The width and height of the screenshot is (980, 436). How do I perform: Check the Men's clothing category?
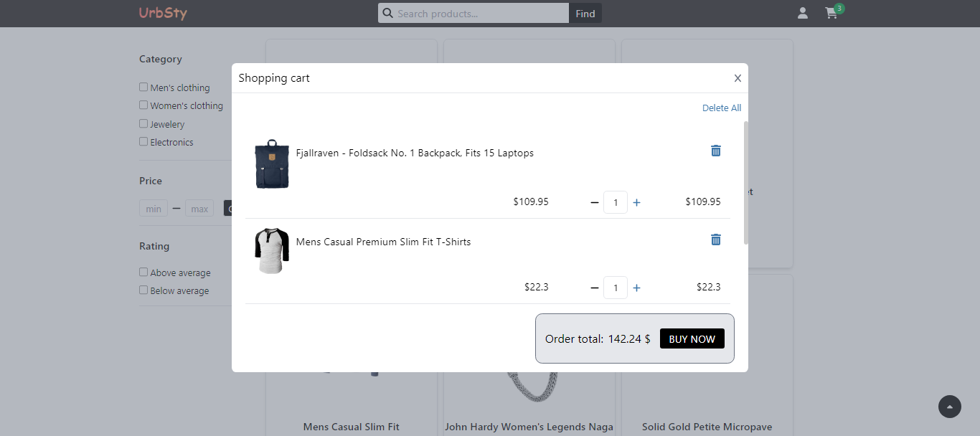click(x=143, y=87)
